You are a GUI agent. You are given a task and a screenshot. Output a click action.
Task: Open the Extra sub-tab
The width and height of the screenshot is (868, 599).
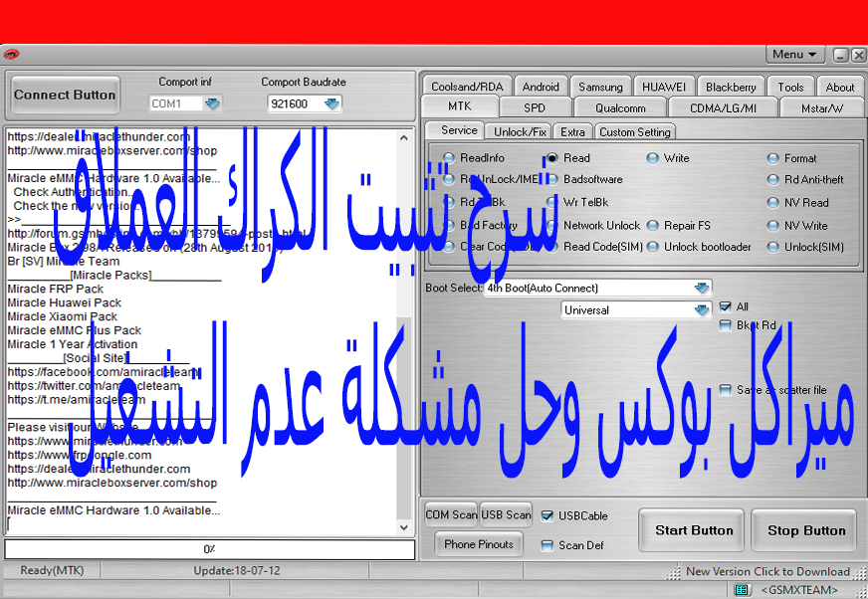coord(572,131)
